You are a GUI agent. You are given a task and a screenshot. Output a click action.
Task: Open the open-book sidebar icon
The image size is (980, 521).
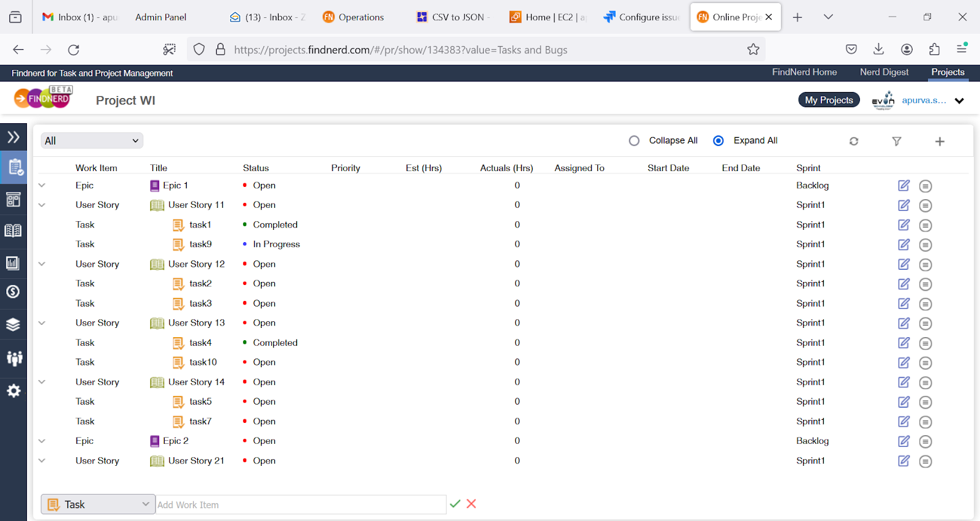[13, 230]
